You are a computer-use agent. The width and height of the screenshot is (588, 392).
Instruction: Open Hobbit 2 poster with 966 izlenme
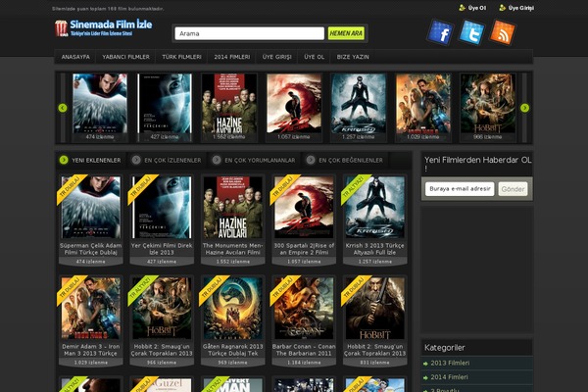click(x=162, y=308)
